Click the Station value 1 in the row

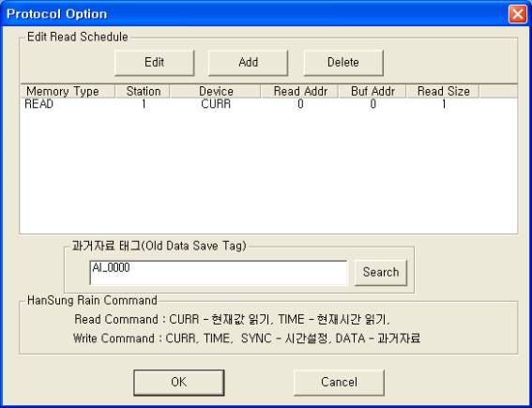144,104
